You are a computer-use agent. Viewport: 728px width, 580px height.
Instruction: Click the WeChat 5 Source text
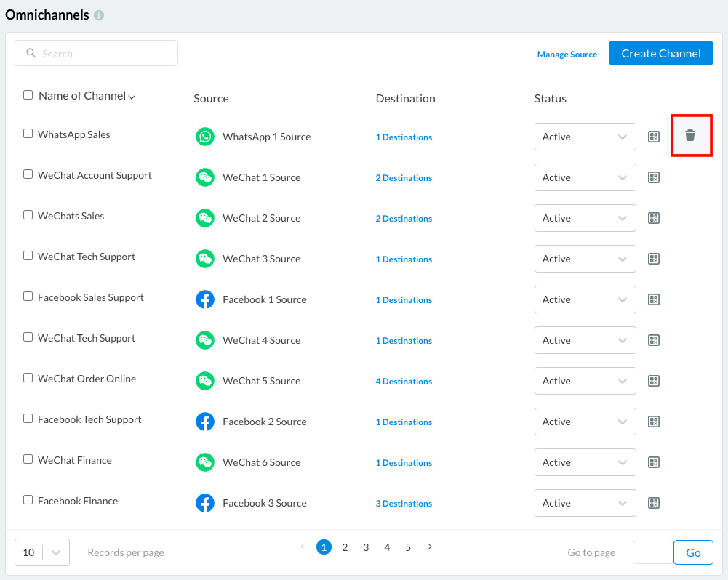tap(261, 381)
